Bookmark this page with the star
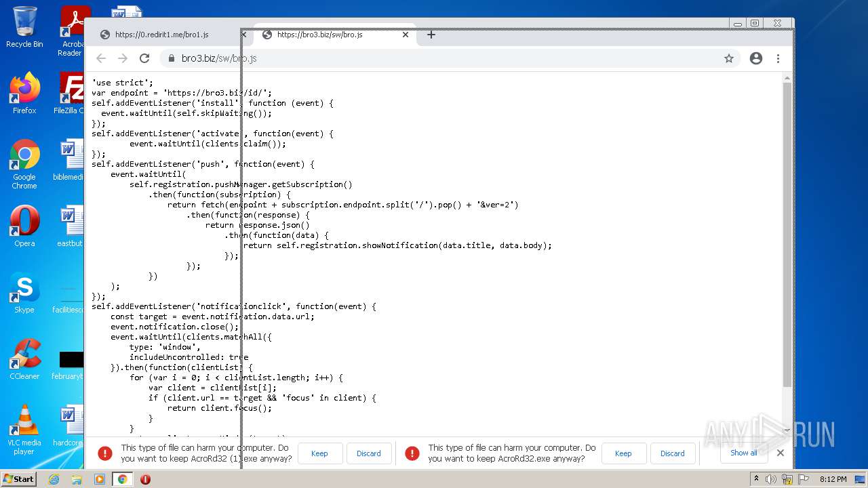Screen dimensions: 868x488 (x=729, y=58)
